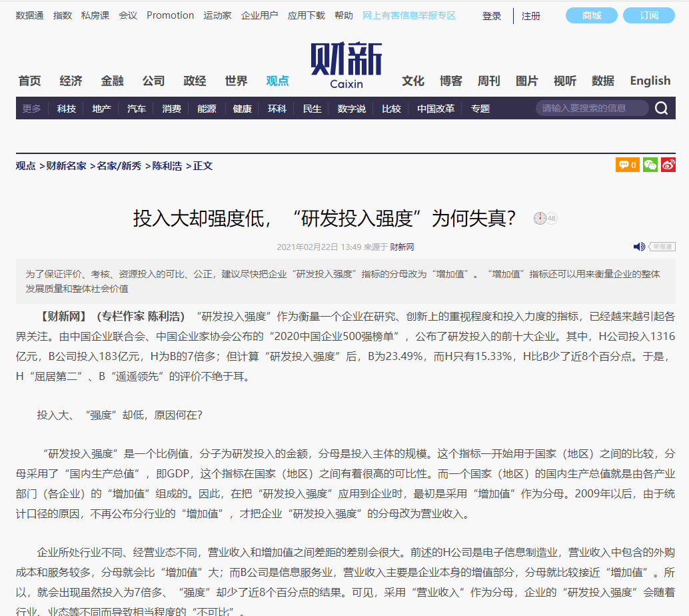This screenshot has width=689, height=616.
Task: Share article via Weibo icon
Action: (668, 165)
